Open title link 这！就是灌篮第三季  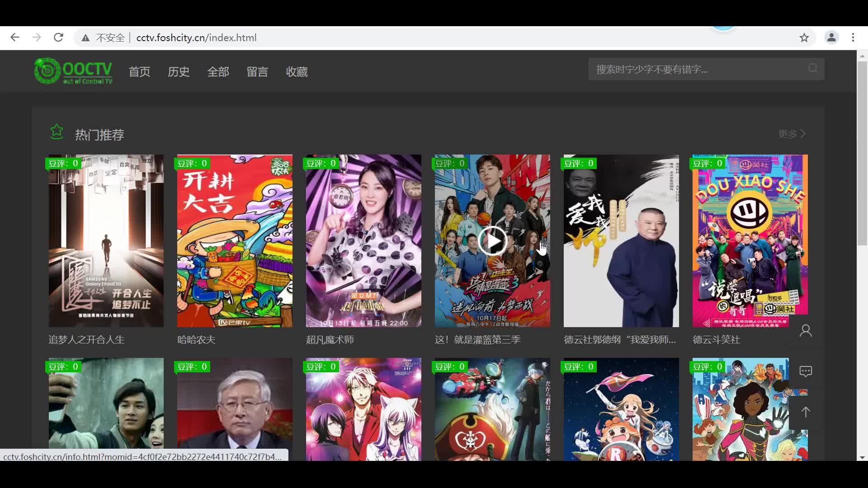[478, 339]
